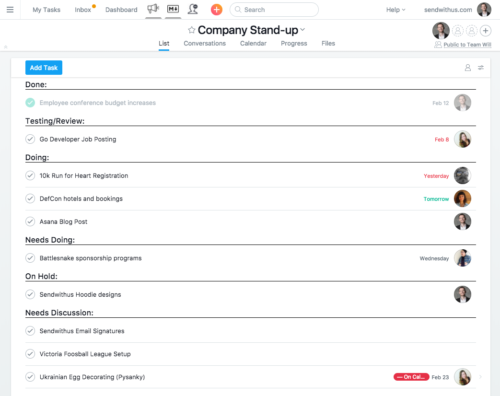
Task: Open the hamburger sidebar menu
Action: pos(10,10)
